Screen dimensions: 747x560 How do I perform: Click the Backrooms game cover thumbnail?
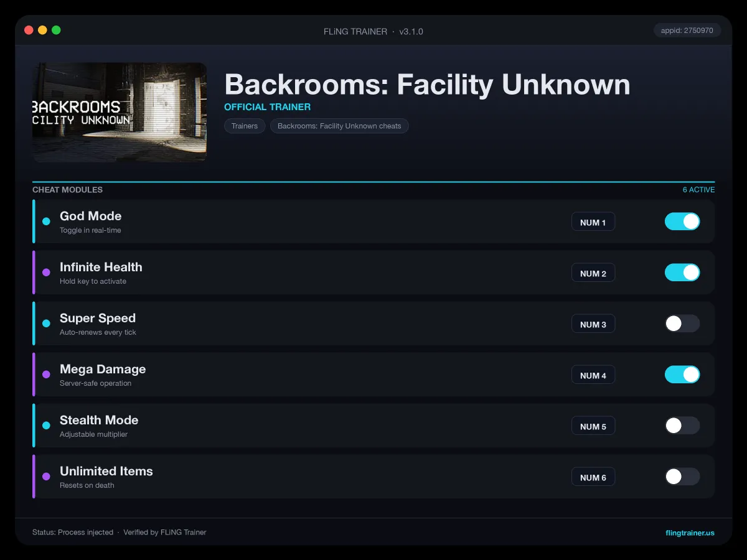click(x=120, y=112)
